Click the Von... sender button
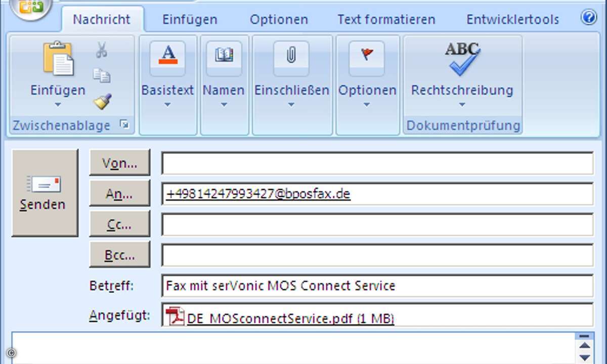This screenshot has width=607, height=364. click(120, 162)
